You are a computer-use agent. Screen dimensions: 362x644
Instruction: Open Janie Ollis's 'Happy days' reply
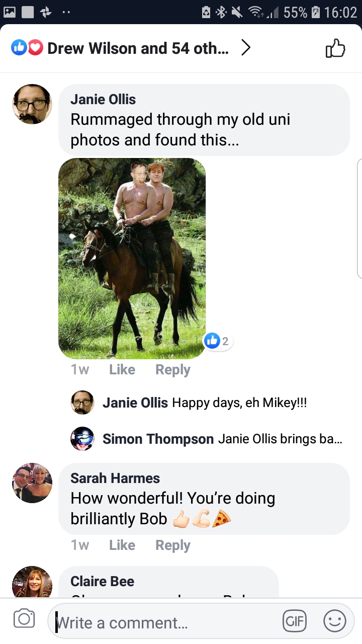(x=239, y=403)
